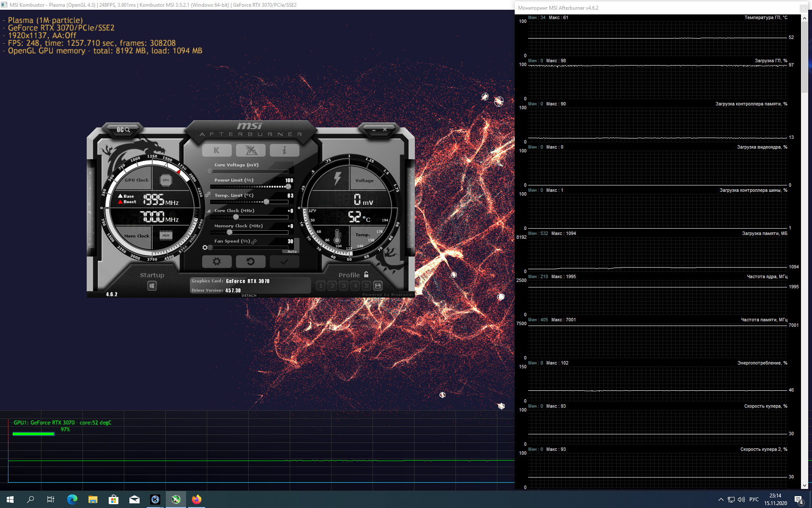This screenshot has width=812, height=508.
Task: Open the voltage-frequency curve editor icon
Action: point(208,210)
